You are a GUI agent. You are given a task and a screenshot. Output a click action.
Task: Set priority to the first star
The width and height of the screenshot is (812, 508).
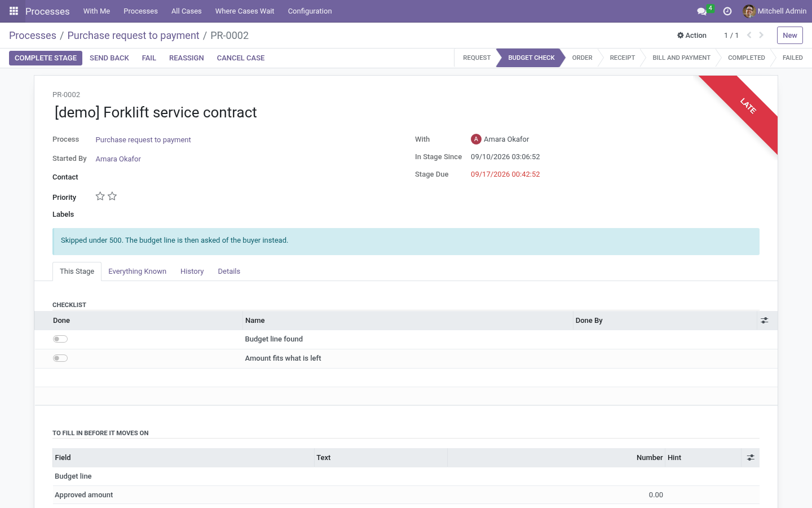pos(100,196)
